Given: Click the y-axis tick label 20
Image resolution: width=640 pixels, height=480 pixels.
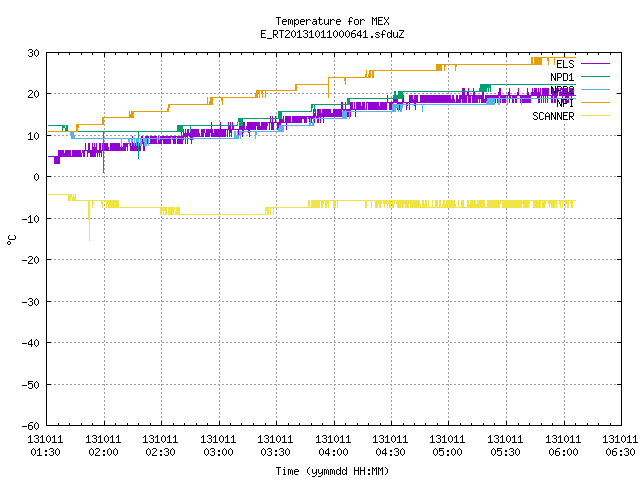Looking at the screenshot, I should (x=33, y=94).
